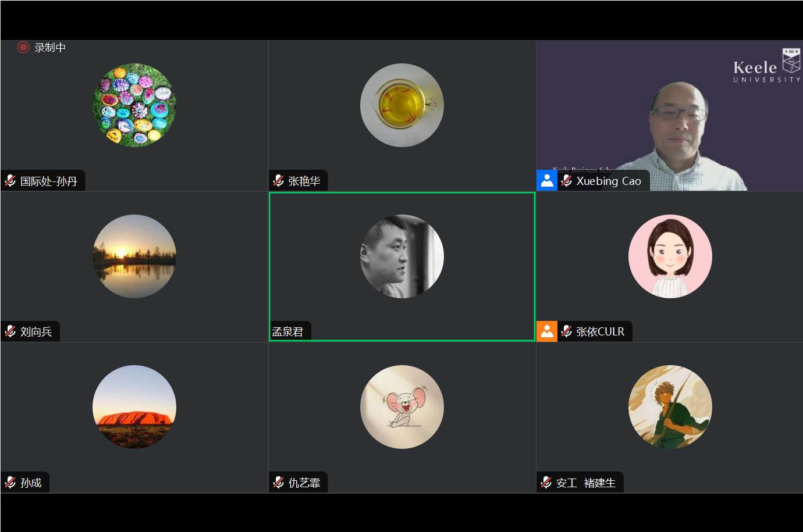803x532 pixels.
Task: Click muted microphone icon beside 孙成
Action: [10, 482]
